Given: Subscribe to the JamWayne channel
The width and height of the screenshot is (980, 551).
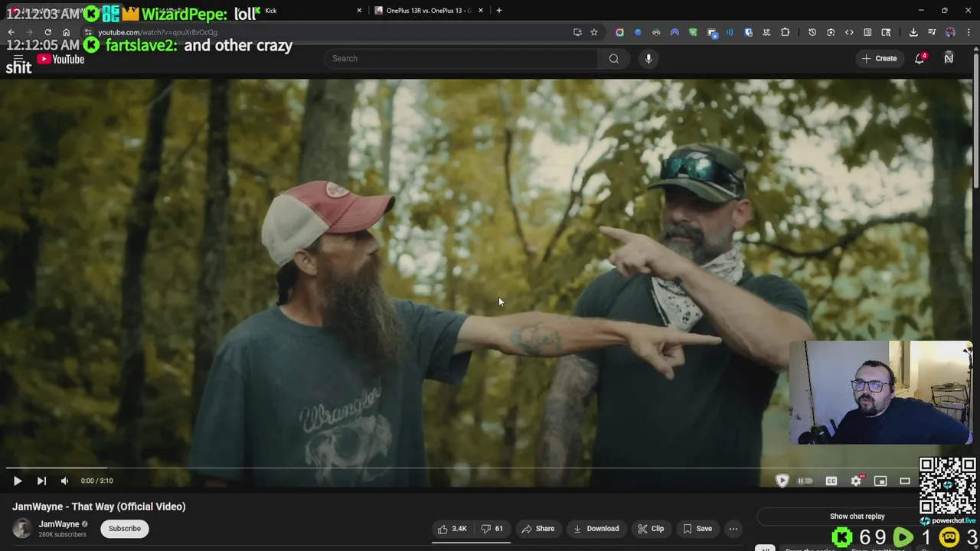Looking at the screenshot, I should coord(124,529).
